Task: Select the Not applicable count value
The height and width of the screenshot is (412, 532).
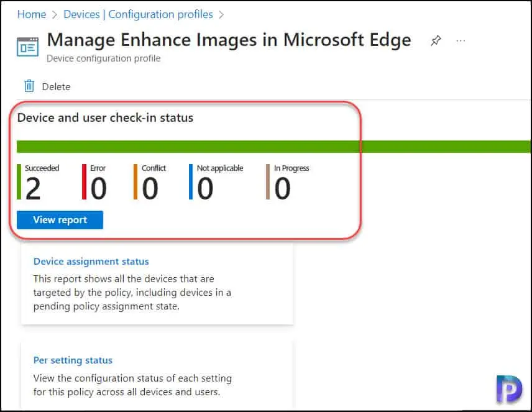Action: [x=205, y=188]
